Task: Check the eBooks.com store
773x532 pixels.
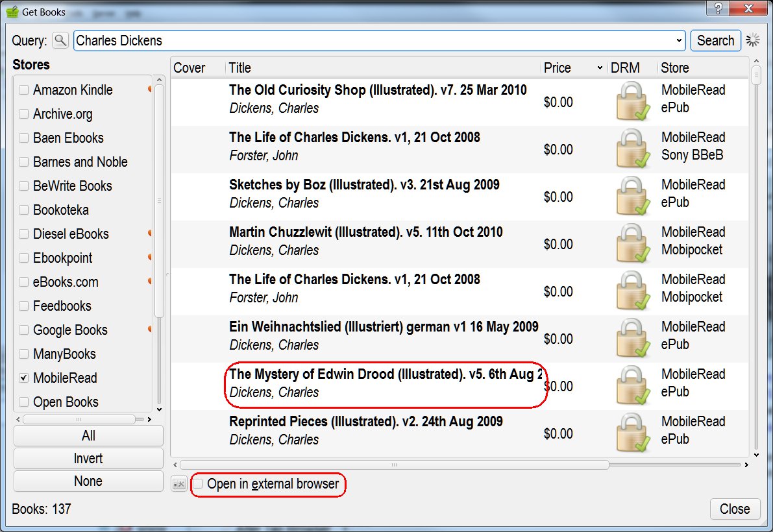Action: tap(23, 282)
